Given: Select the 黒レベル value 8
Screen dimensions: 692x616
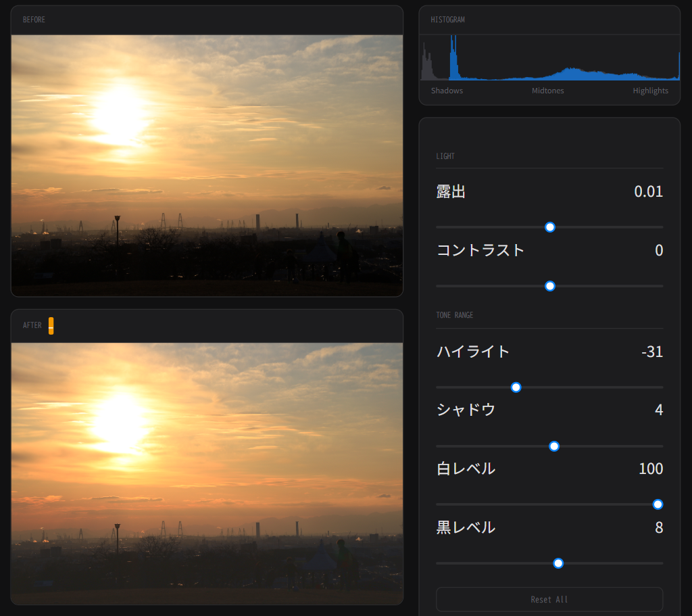Looking at the screenshot, I should click(x=659, y=527).
